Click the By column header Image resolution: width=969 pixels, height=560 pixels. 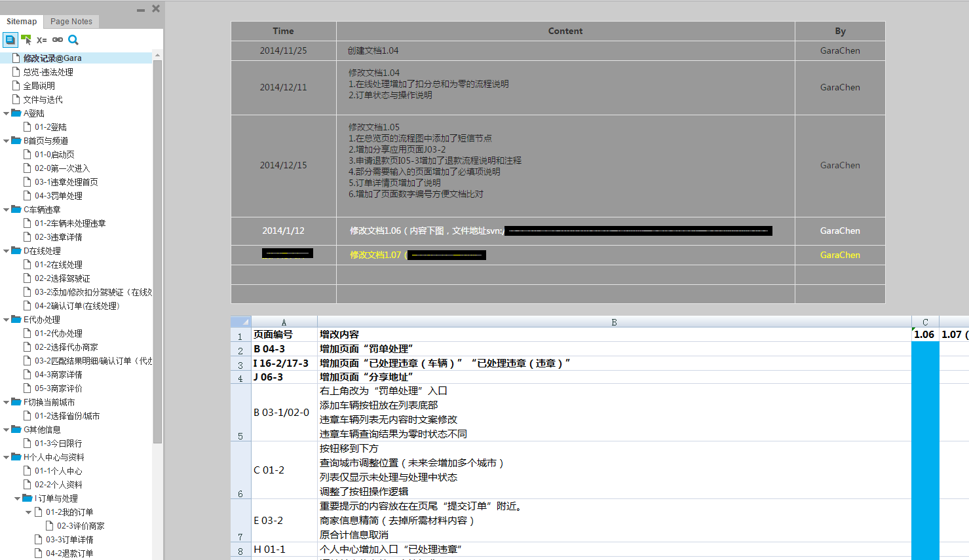coord(840,31)
